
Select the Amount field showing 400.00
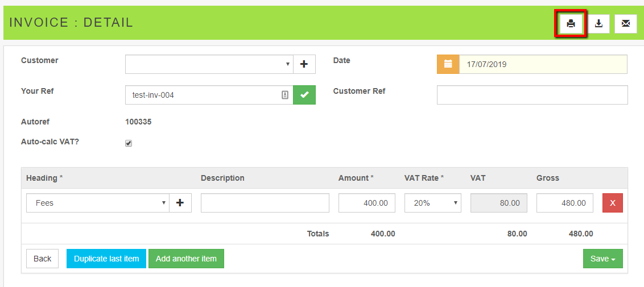366,203
